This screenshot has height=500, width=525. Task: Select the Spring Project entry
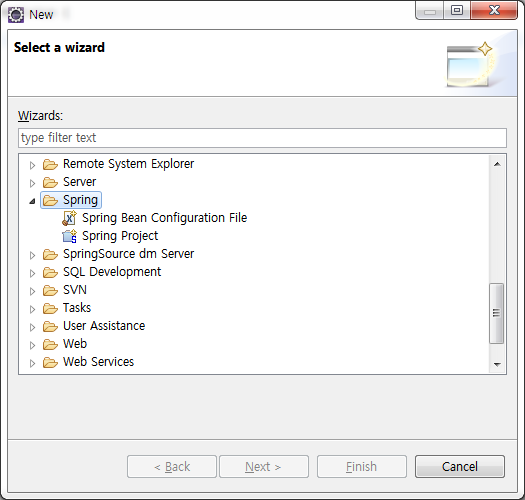pos(120,236)
